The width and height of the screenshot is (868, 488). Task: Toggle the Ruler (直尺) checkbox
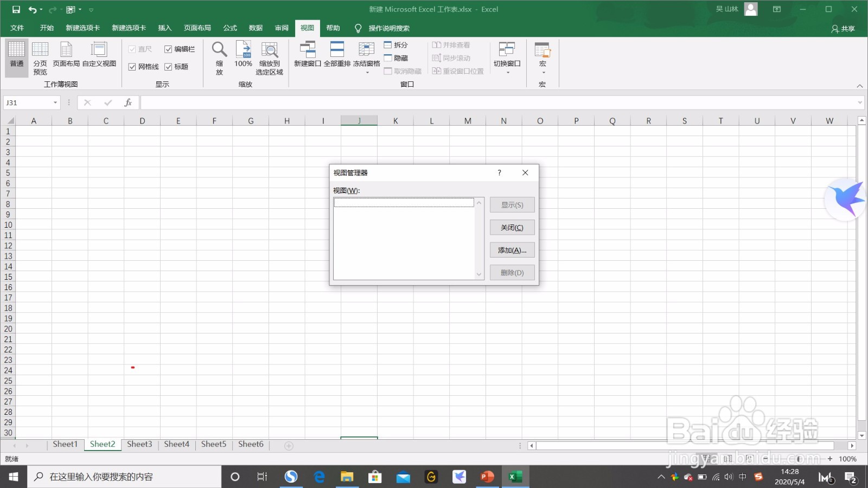click(x=132, y=49)
